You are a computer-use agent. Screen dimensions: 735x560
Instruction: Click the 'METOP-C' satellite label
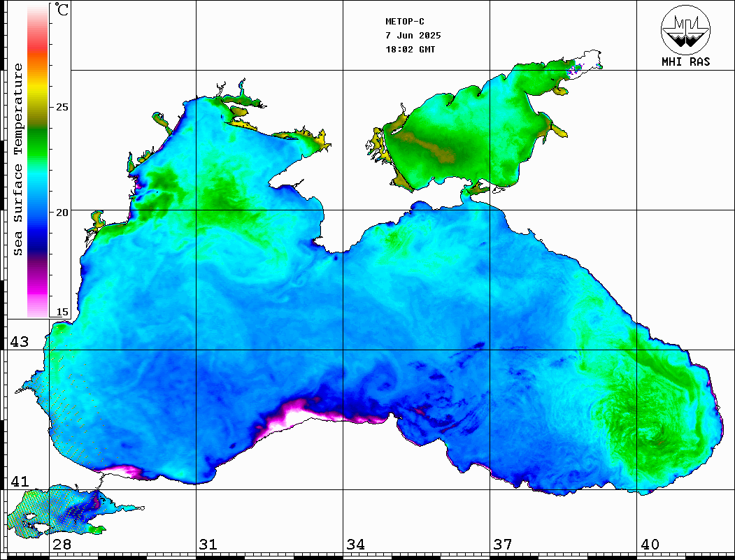coord(405,22)
